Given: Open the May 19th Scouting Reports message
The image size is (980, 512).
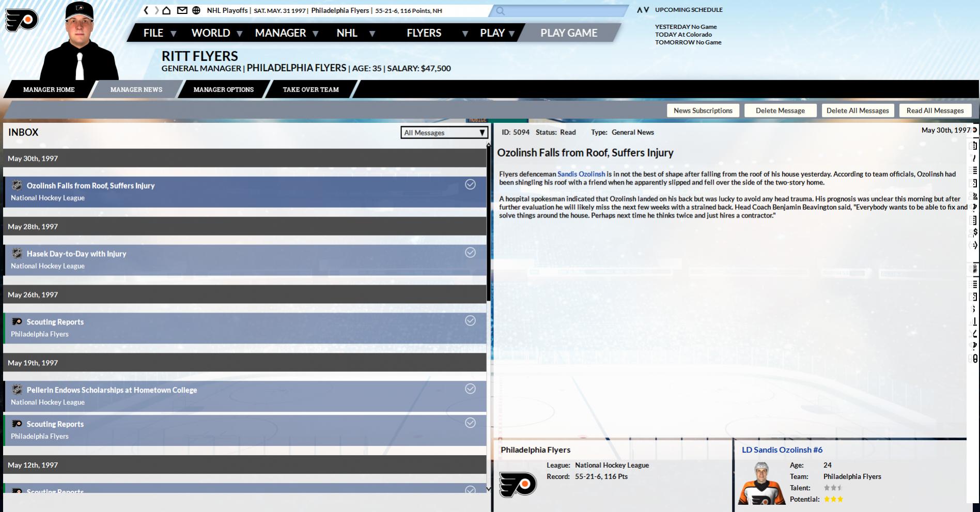Looking at the screenshot, I should (245, 430).
